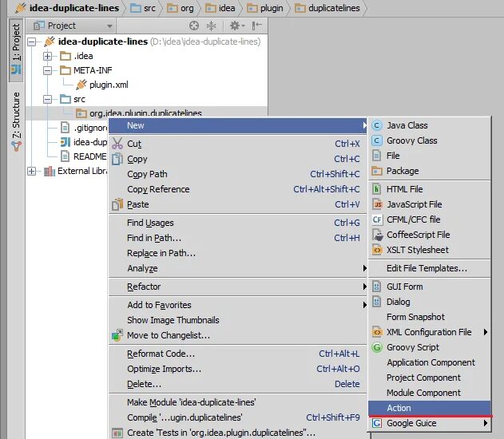504x439 pixels.
Task: Select Form Snapshot entry
Action: click(x=430, y=317)
